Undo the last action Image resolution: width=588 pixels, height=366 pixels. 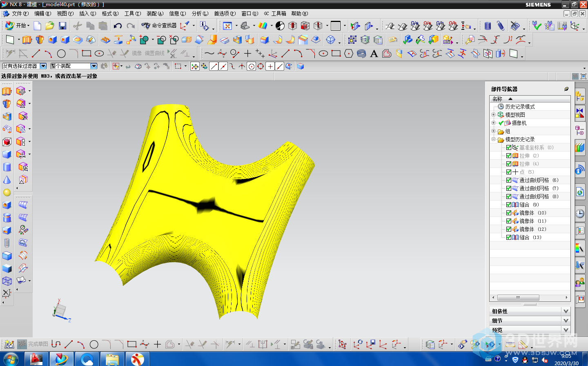[118, 26]
